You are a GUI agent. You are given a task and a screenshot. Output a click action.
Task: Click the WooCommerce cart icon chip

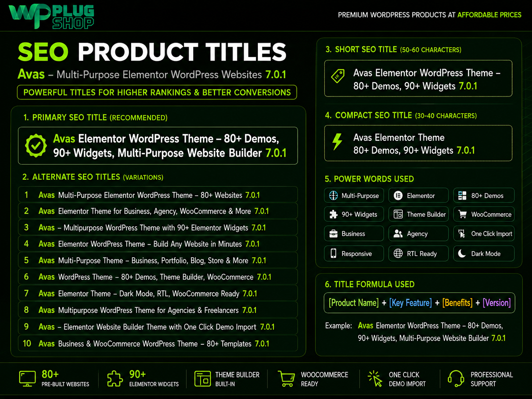(x=484, y=214)
